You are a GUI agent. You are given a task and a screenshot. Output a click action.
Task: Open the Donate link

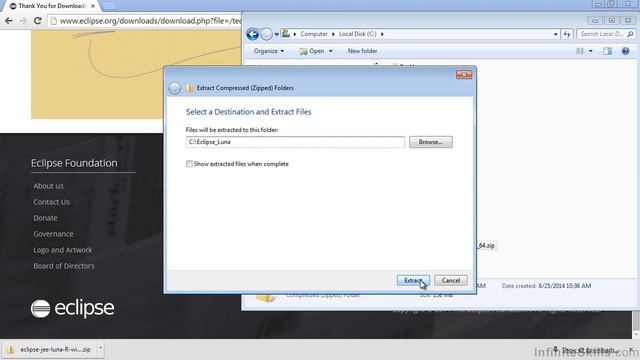pyautogui.click(x=45, y=218)
